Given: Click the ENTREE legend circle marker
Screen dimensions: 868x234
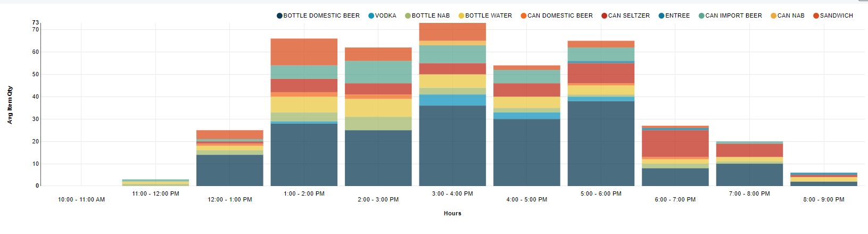Looking at the screenshot, I should coord(662,16).
